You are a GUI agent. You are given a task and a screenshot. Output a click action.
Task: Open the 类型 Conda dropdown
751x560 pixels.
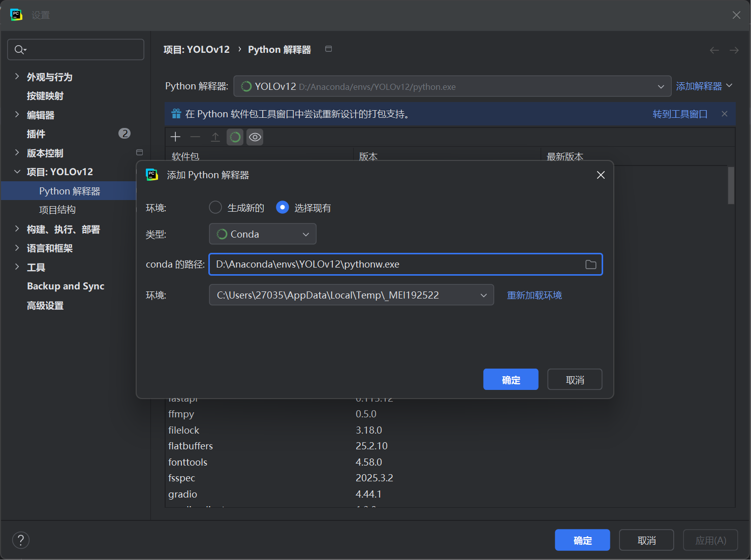coord(263,234)
